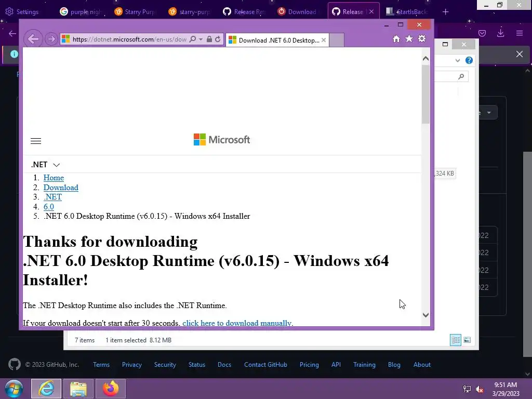532x399 pixels.
Task: Refresh the page in Internet Explorer
Action: click(x=218, y=39)
